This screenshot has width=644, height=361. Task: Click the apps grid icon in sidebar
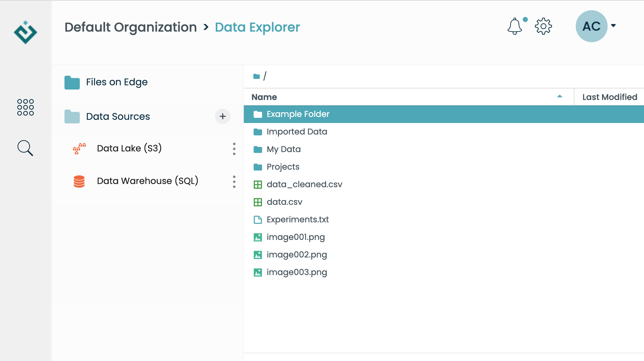coord(25,106)
